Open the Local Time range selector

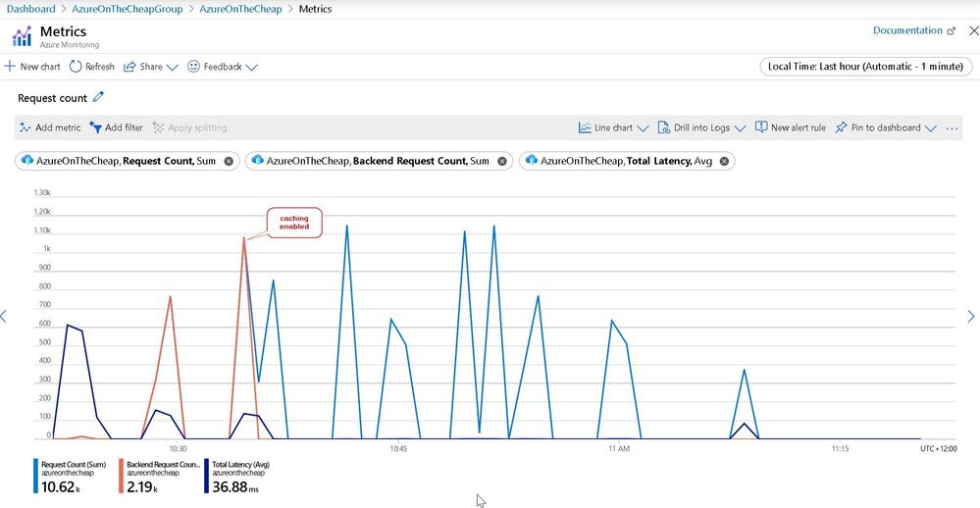(x=865, y=67)
